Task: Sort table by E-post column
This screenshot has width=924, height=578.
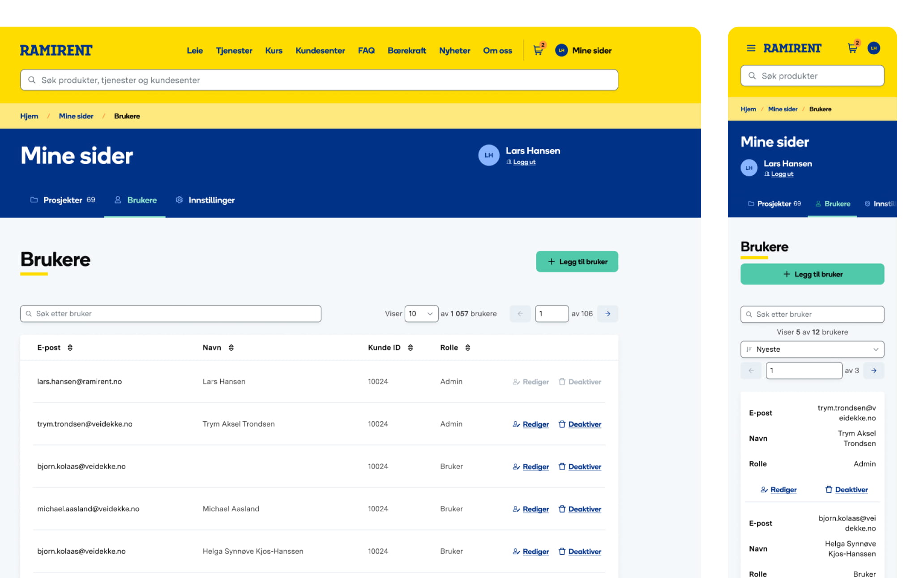Action: pyautogui.click(x=70, y=348)
